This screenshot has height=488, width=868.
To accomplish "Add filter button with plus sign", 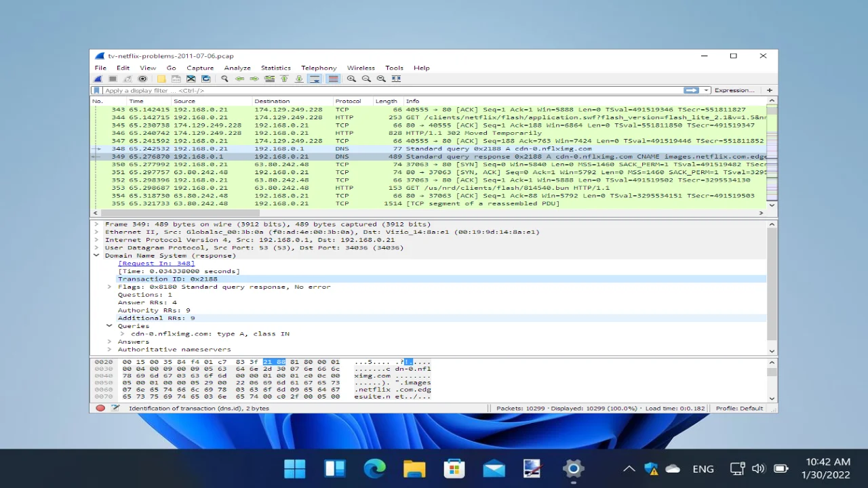I will (770, 90).
